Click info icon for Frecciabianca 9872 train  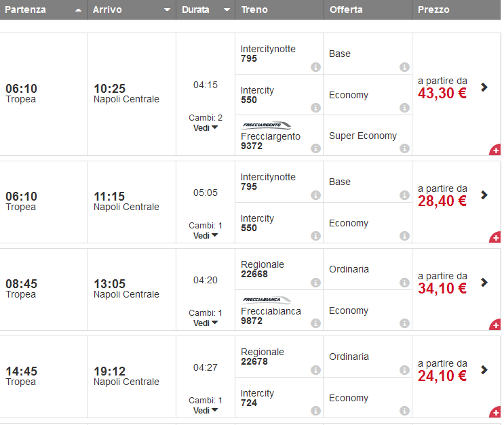tap(315, 323)
